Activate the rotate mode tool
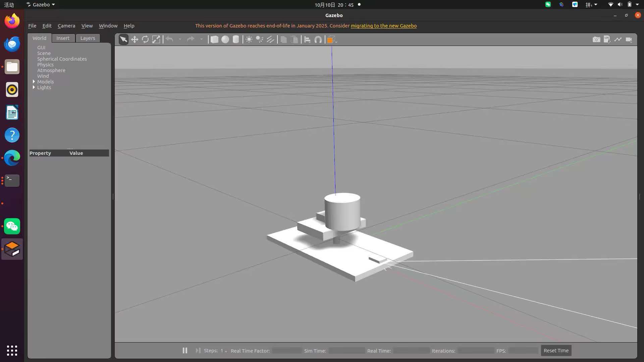 point(145,40)
